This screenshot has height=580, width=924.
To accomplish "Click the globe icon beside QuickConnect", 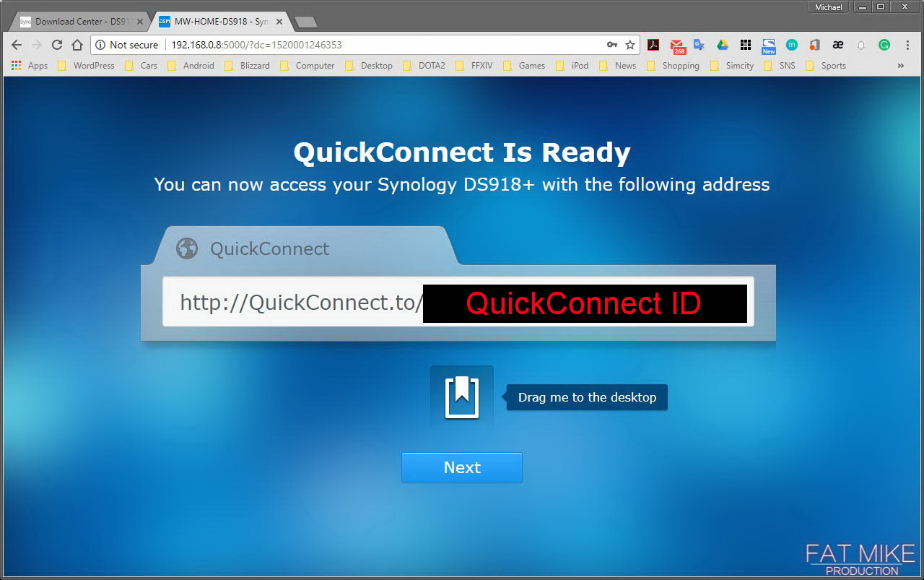I will 187,248.
